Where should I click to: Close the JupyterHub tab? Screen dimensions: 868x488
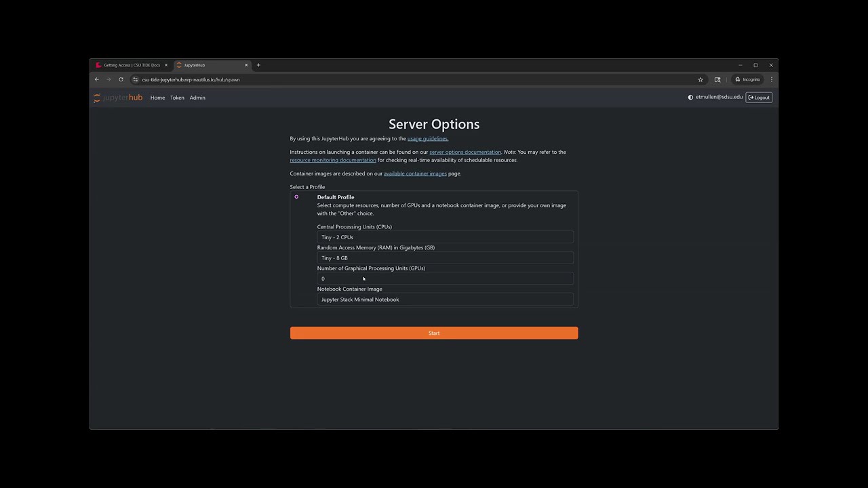246,65
